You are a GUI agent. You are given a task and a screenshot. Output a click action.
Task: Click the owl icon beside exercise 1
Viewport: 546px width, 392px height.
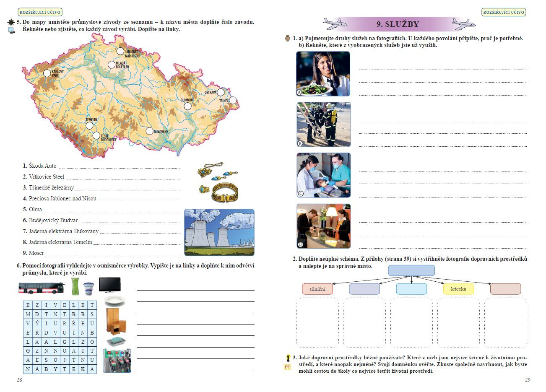coord(287,38)
